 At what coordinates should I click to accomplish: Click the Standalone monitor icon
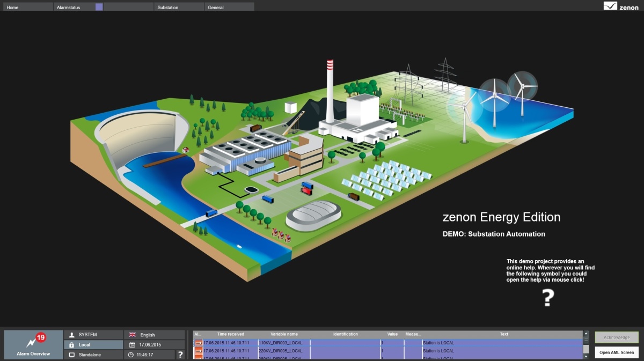(71, 355)
